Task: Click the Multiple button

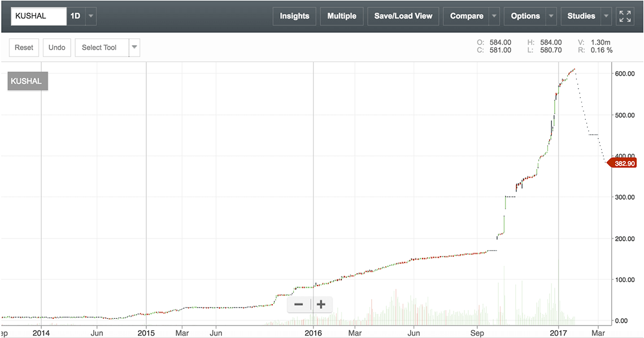Action: point(342,16)
